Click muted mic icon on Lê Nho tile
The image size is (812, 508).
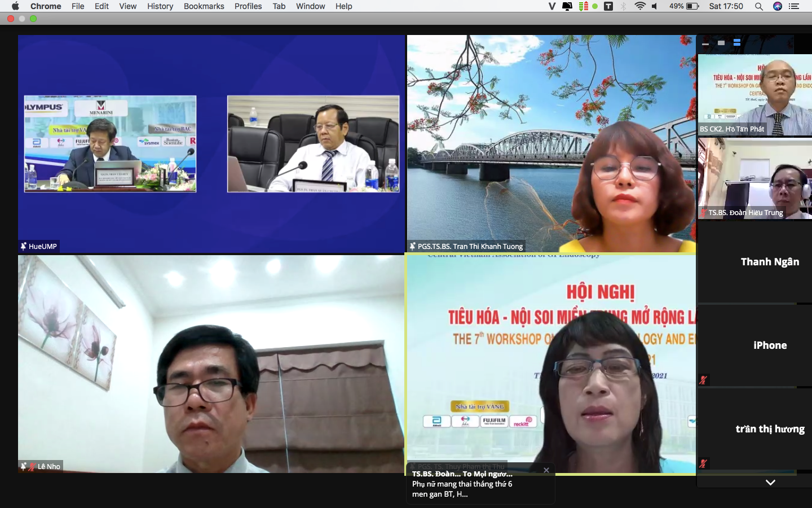click(x=32, y=466)
